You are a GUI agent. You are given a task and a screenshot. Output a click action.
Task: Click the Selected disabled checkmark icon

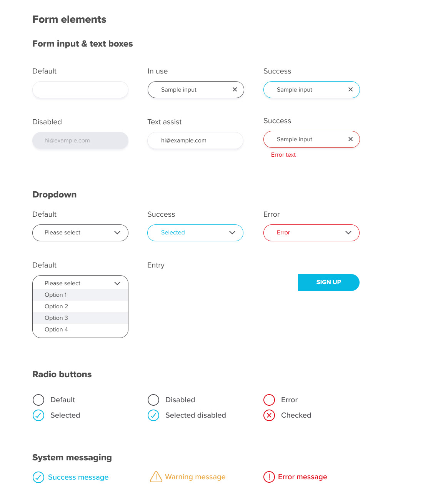click(153, 415)
